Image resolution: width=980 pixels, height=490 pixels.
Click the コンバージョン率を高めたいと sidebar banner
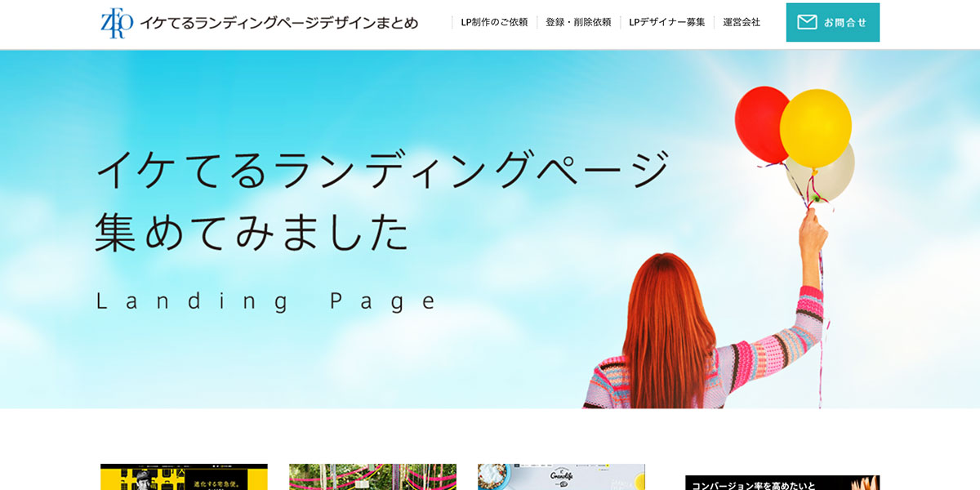(782, 482)
